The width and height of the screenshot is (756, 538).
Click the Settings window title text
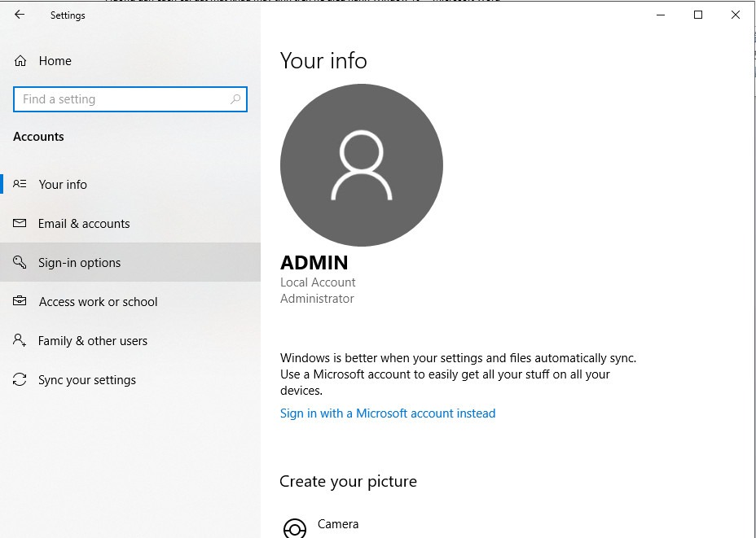pos(68,15)
